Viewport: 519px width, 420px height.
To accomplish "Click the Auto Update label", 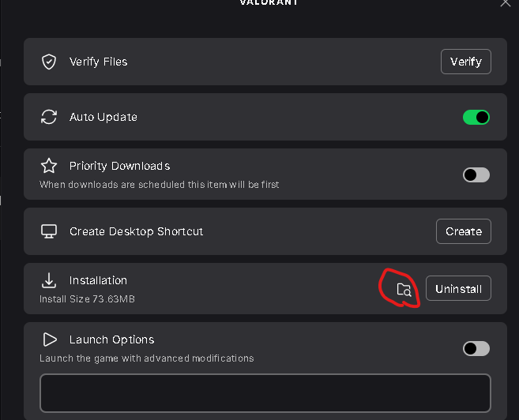I will (x=103, y=117).
